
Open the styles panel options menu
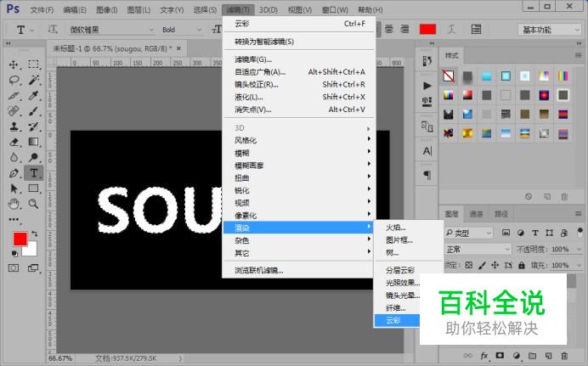tap(579, 55)
